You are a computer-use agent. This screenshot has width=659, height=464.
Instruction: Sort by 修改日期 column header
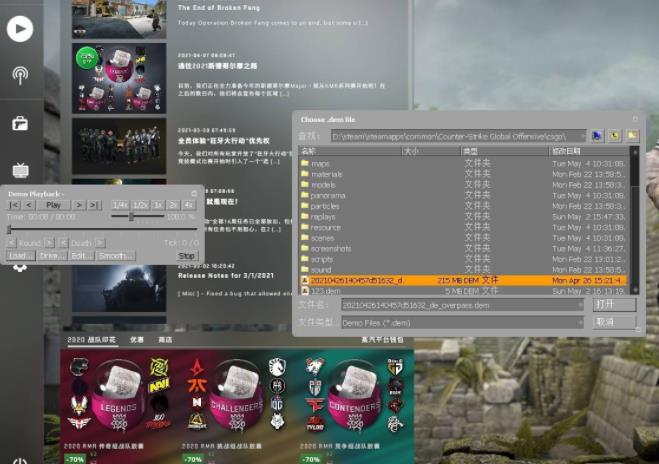589,151
